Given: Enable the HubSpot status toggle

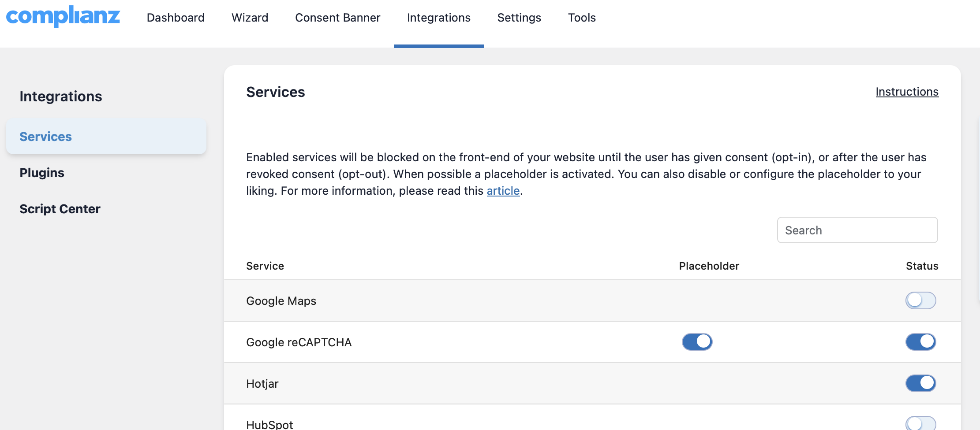Looking at the screenshot, I should (920, 423).
